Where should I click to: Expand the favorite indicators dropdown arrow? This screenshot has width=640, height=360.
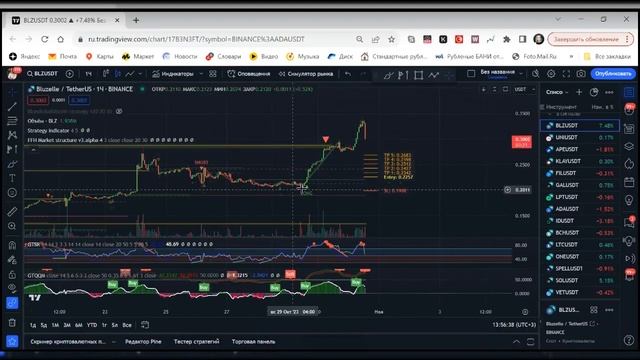pos(201,74)
